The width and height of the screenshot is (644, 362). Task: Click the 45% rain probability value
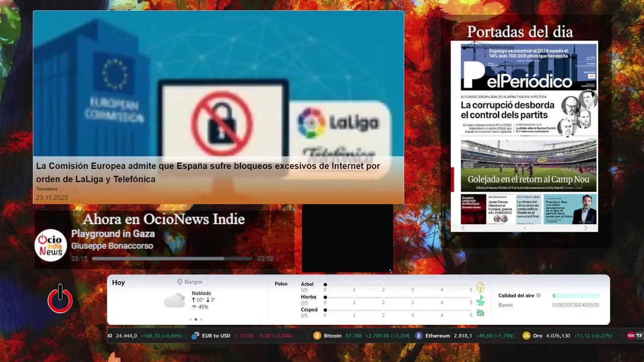pyautogui.click(x=203, y=307)
